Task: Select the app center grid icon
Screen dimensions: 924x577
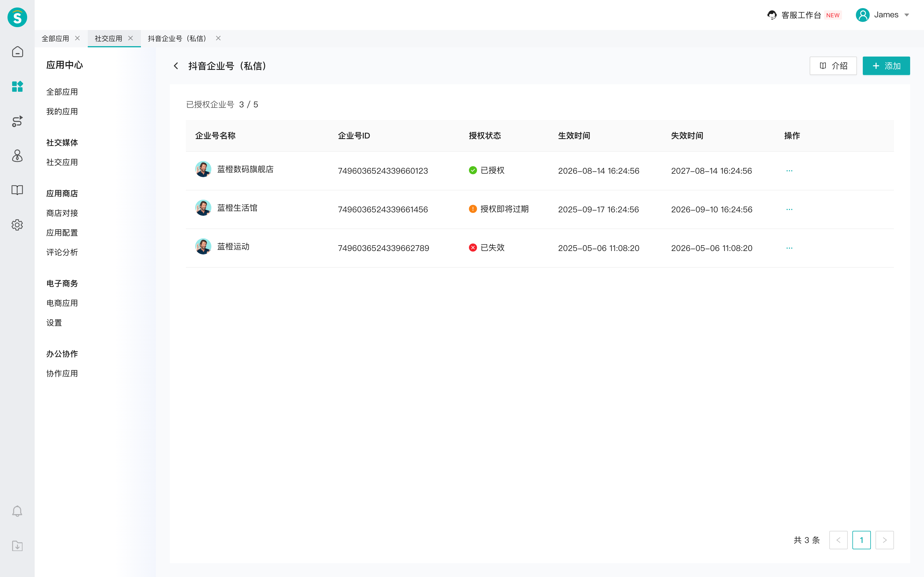Action: point(17,87)
